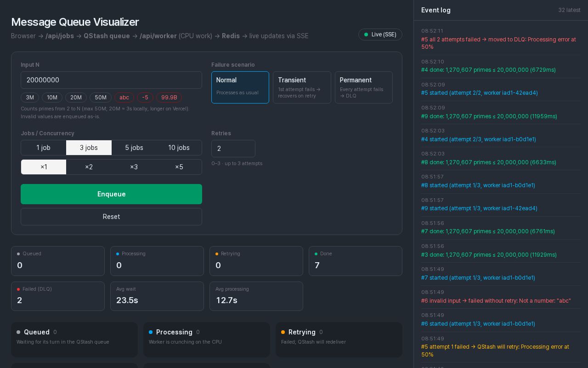Click the Failed (DLQ) stat card
Image resolution: width=588 pixels, height=368 pixels.
(58, 296)
